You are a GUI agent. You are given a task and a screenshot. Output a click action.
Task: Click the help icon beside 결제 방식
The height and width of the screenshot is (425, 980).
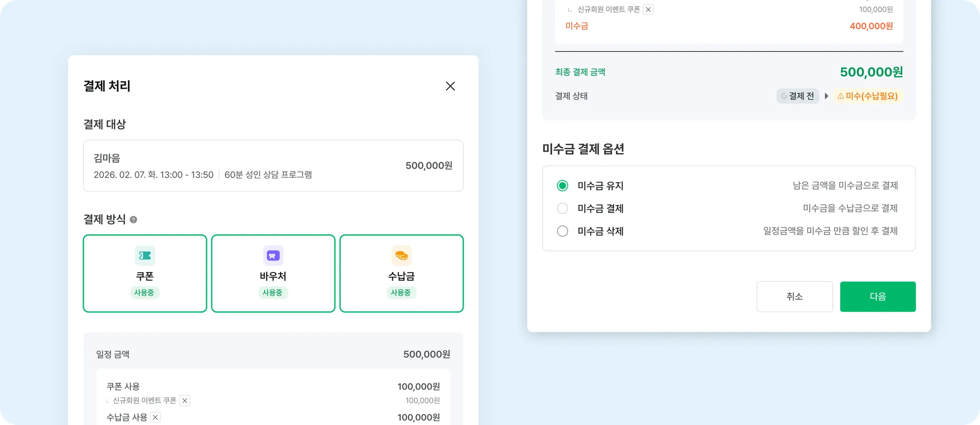tap(134, 220)
